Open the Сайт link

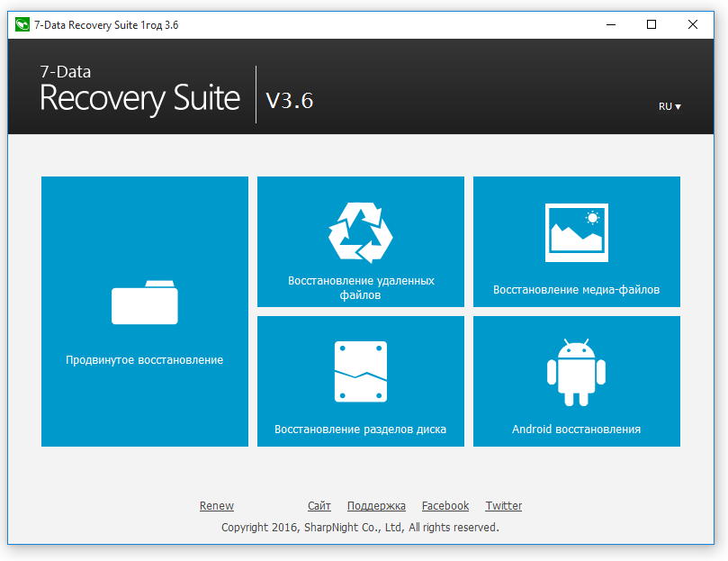[319, 506]
